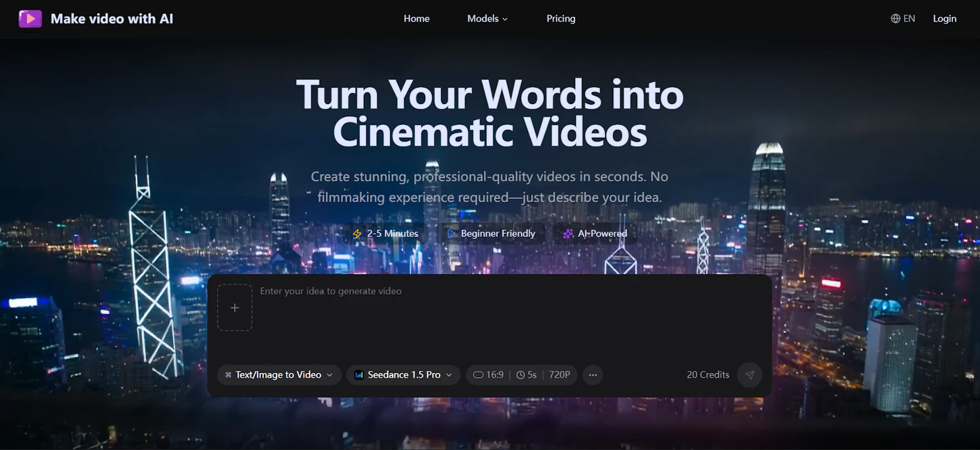980x450 pixels.
Task: Open the Text/Image to Video mode dropdown
Action: pos(279,375)
